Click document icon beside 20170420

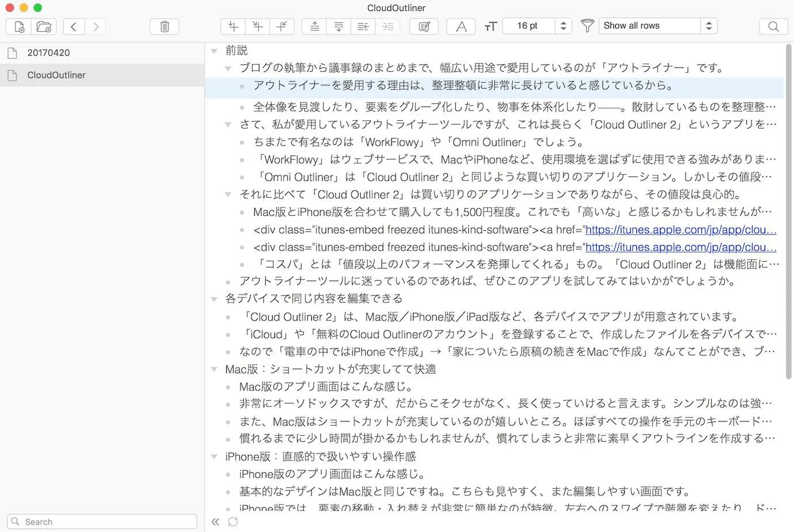[x=12, y=53]
